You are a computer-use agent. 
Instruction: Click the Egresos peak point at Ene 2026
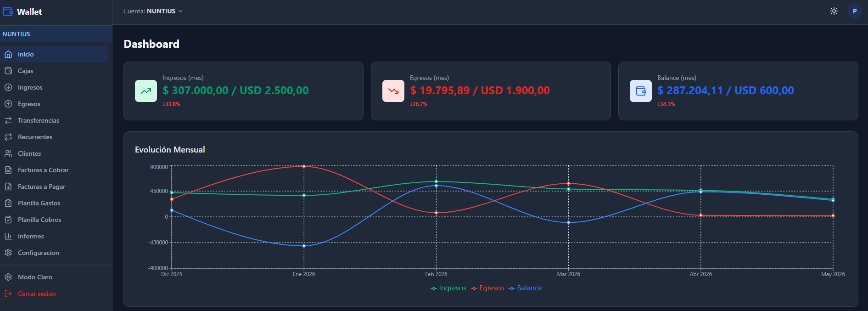click(304, 166)
